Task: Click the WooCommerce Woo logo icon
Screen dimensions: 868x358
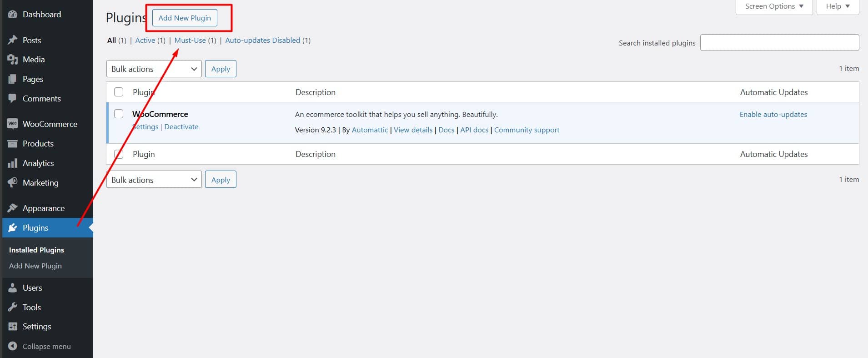Action: pyautogui.click(x=13, y=124)
